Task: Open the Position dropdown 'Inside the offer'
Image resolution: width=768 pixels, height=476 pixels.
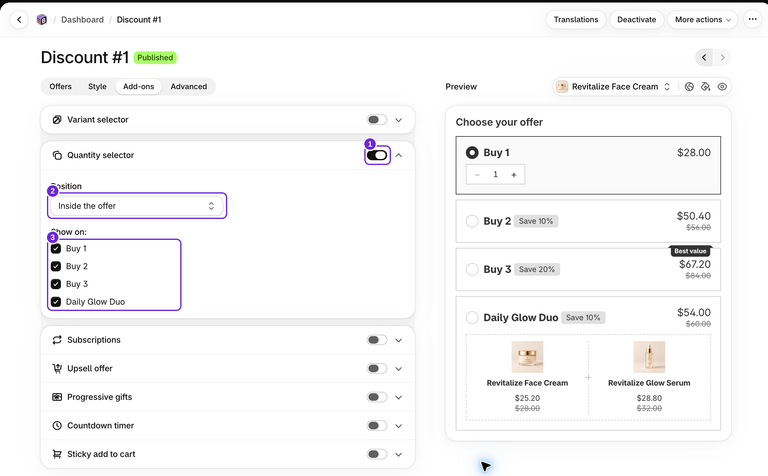Action: tap(137, 206)
